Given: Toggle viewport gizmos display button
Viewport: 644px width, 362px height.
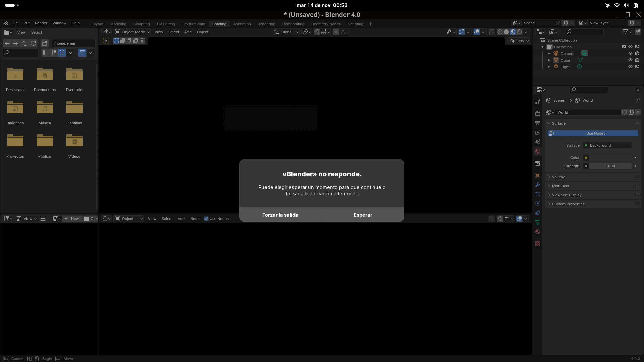Looking at the screenshot, I should pyautogui.click(x=462, y=32).
